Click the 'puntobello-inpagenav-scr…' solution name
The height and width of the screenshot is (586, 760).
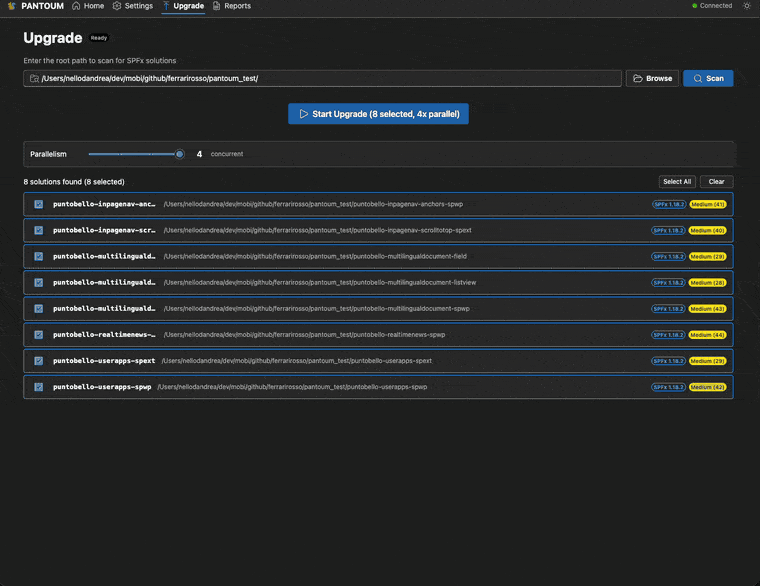(x=104, y=230)
